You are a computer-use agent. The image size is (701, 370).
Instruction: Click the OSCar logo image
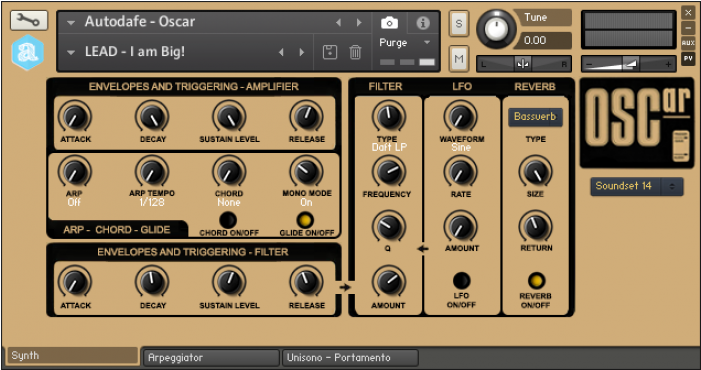[x=638, y=123]
